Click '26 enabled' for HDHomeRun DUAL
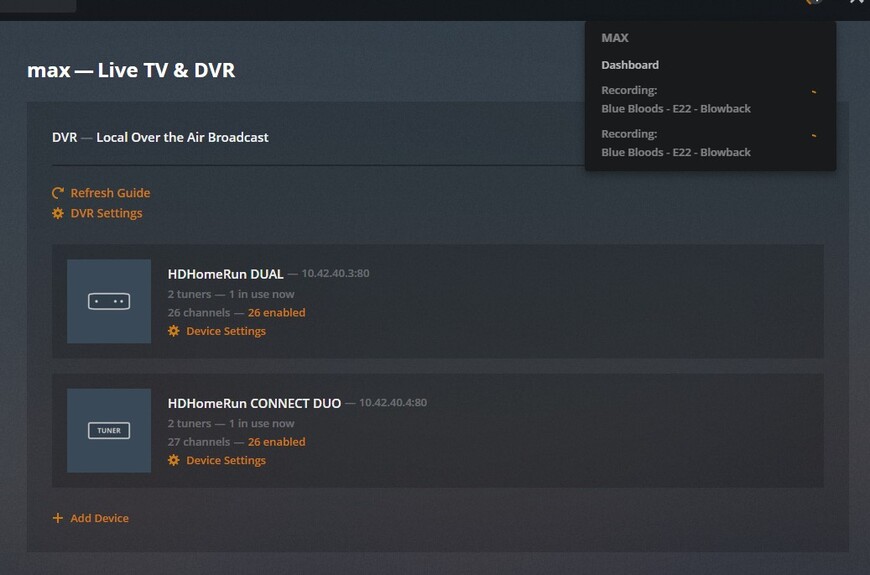This screenshot has width=870, height=575. click(276, 312)
